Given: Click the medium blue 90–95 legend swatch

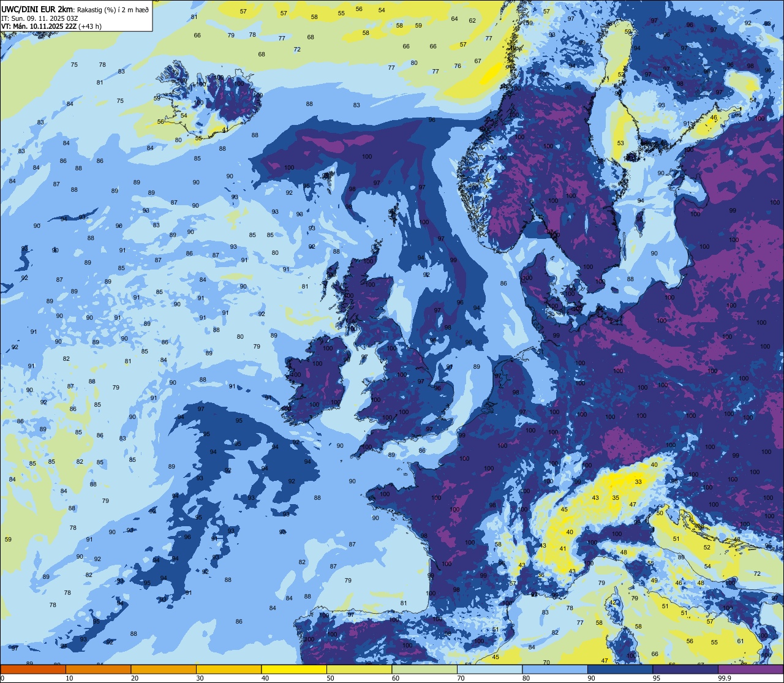Looking at the screenshot, I should click(620, 669).
